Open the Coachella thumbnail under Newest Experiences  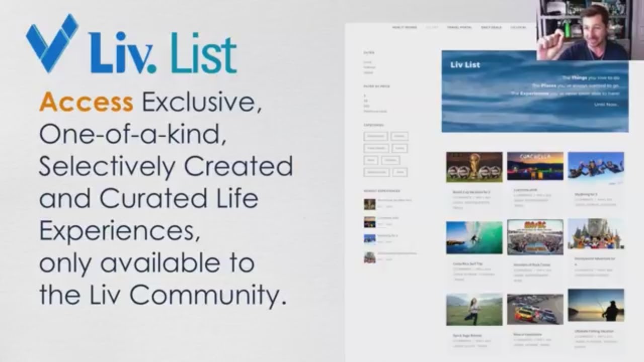coord(370,222)
